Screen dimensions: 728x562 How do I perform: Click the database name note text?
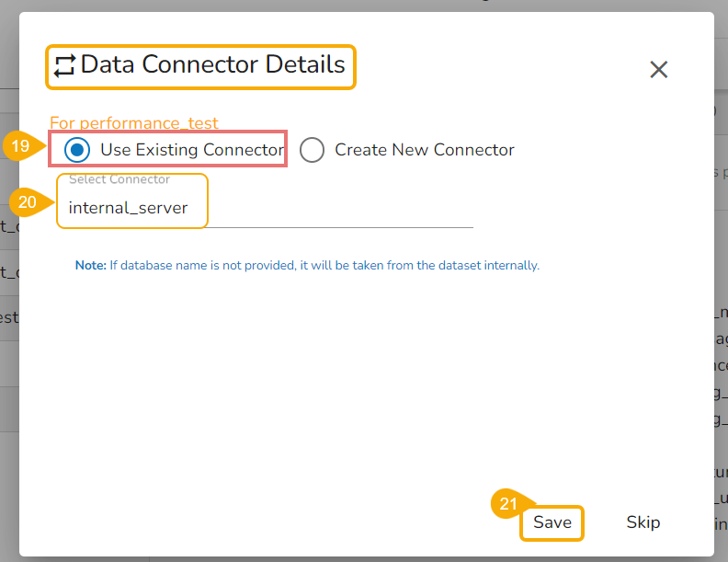pyautogui.click(x=324, y=266)
